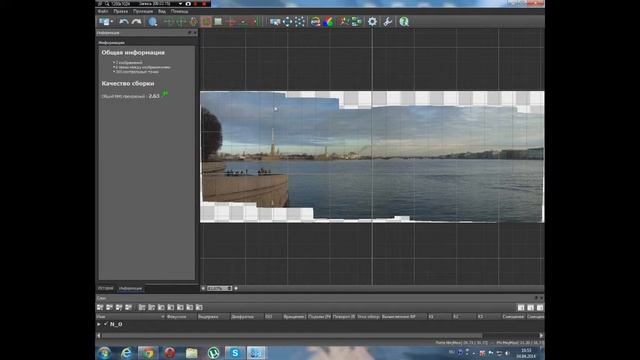Open the dropdown arrow beside the save icon
The image size is (640, 360).
112,22
